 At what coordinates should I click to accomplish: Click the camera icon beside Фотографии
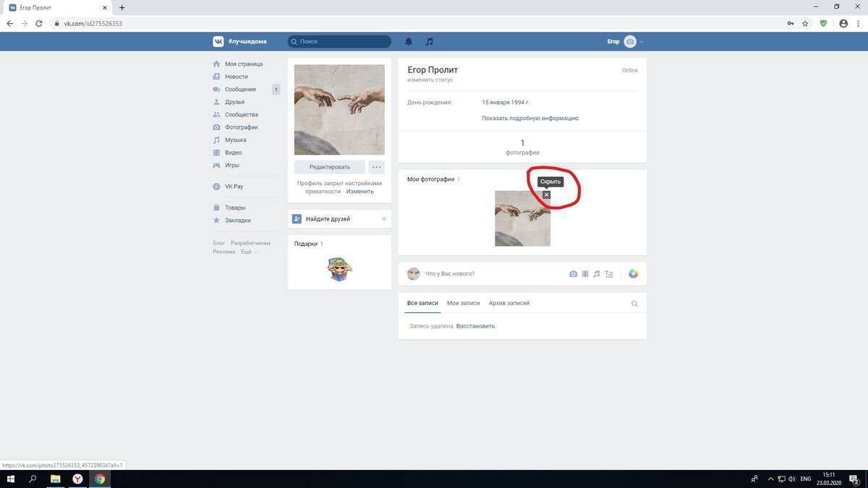click(x=216, y=127)
